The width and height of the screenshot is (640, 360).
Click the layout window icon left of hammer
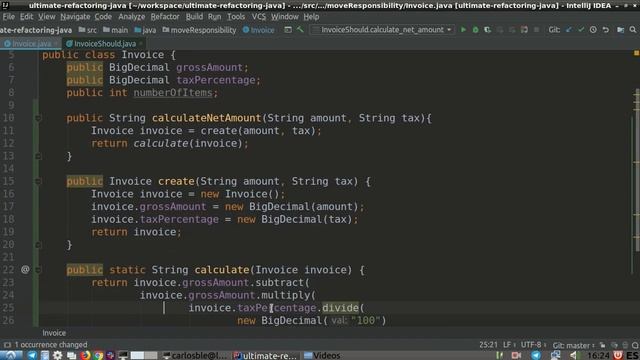pos(288,30)
